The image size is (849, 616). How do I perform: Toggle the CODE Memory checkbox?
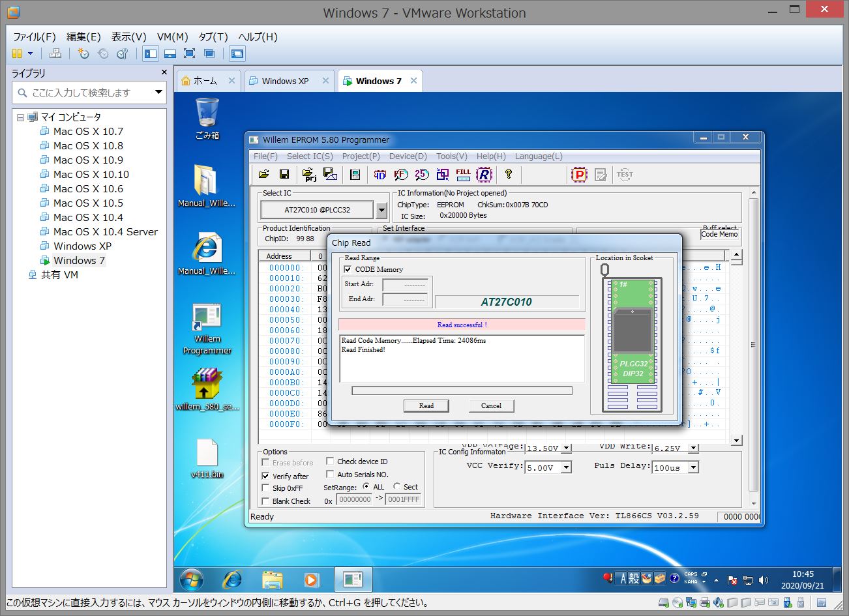coord(348,269)
